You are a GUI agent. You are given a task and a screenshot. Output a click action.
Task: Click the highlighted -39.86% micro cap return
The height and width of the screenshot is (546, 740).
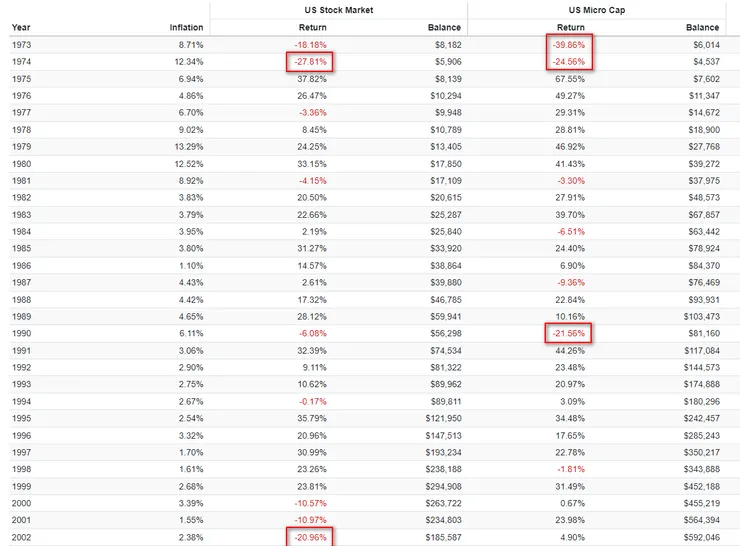tap(569, 45)
